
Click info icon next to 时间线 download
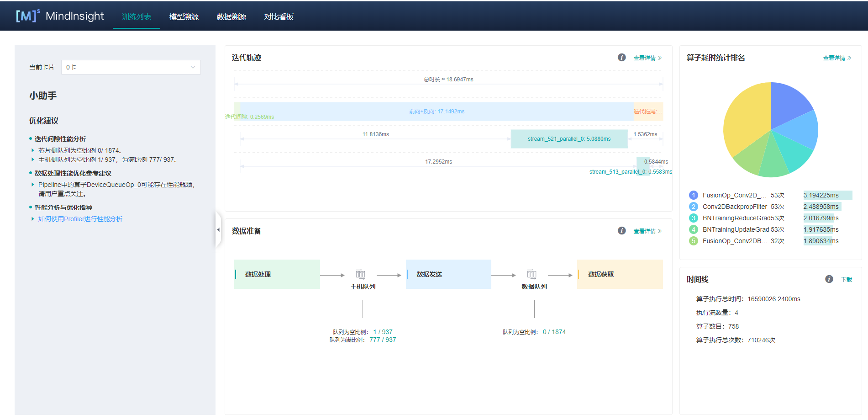[829, 279]
